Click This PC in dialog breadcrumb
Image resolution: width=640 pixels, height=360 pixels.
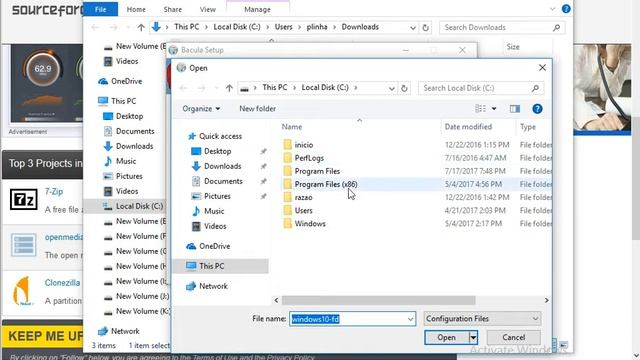(x=275, y=88)
